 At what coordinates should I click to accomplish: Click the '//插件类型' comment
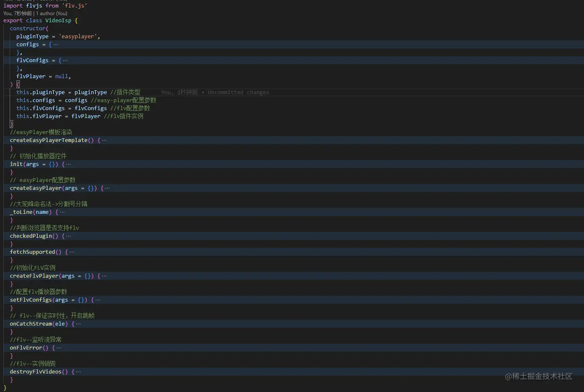pyautogui.click(x=125, y=92)
